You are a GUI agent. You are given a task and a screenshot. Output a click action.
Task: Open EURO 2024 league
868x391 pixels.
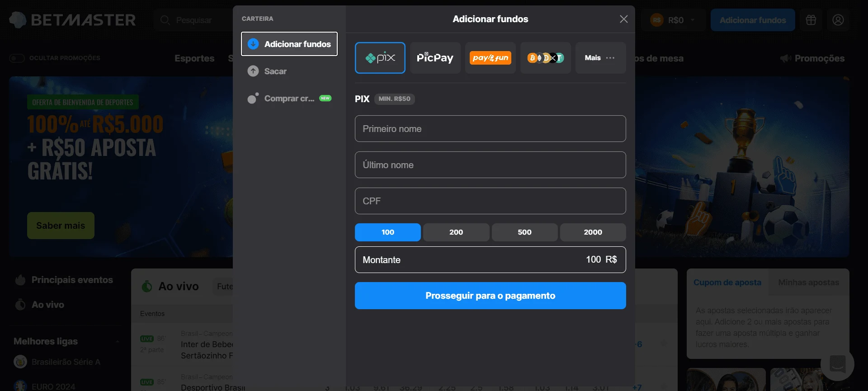(x=44, y=386)
